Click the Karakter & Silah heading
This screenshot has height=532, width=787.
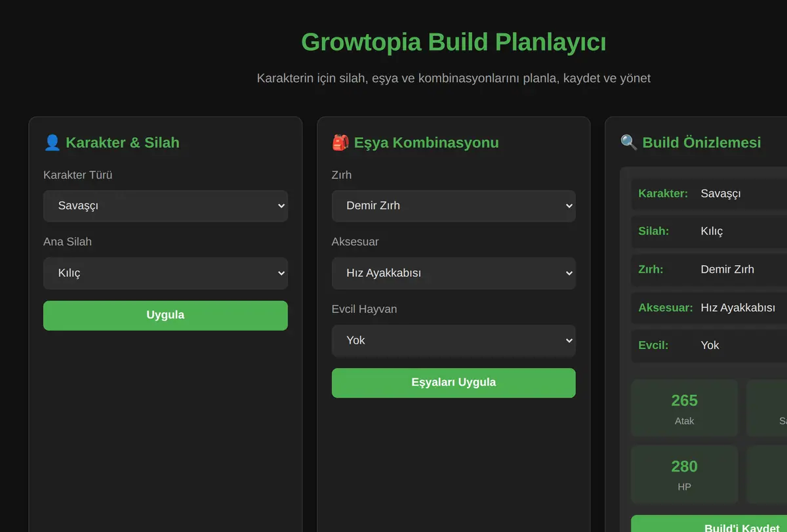(x=123, y=142)
